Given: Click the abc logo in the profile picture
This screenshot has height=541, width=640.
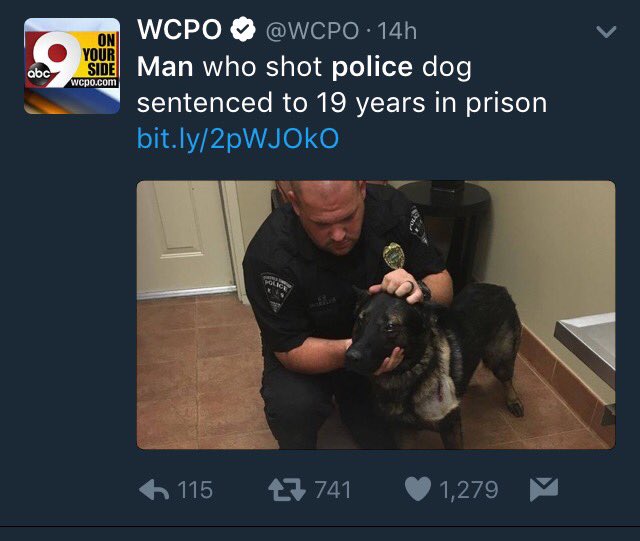Looking at the screenshot, I should [x=38, y=74].
